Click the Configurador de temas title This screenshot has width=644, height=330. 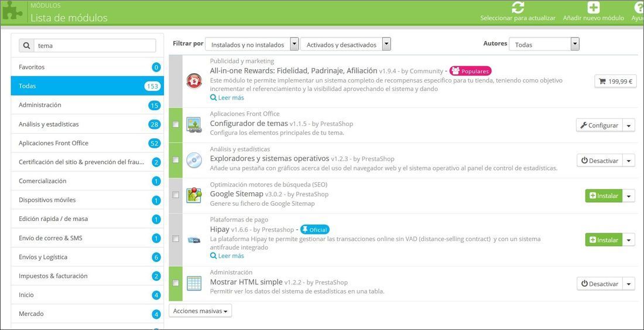coord(249,123)
